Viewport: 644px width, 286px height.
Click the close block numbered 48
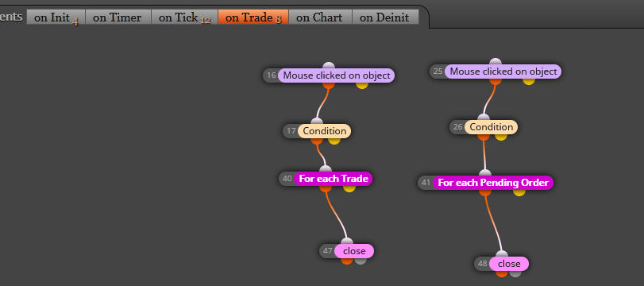pos(509,264)
